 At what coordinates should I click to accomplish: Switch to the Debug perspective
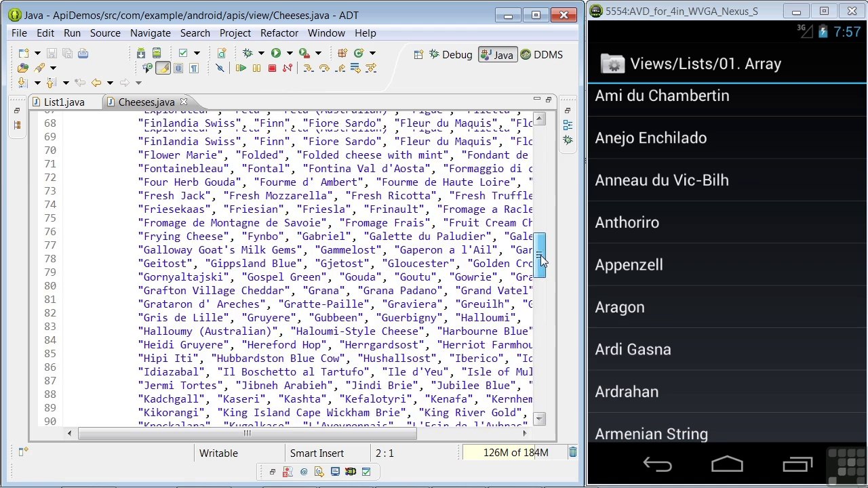coord(450,54)
